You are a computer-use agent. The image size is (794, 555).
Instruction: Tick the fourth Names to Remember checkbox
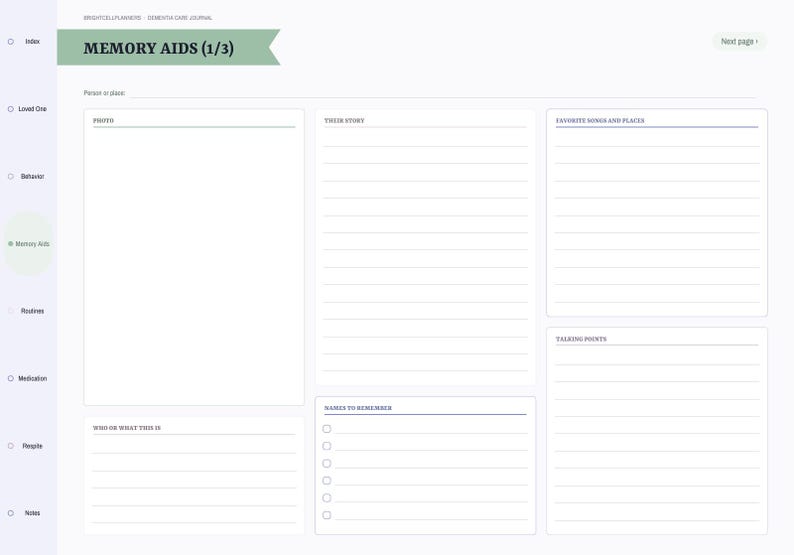click(x=327, y=481)
